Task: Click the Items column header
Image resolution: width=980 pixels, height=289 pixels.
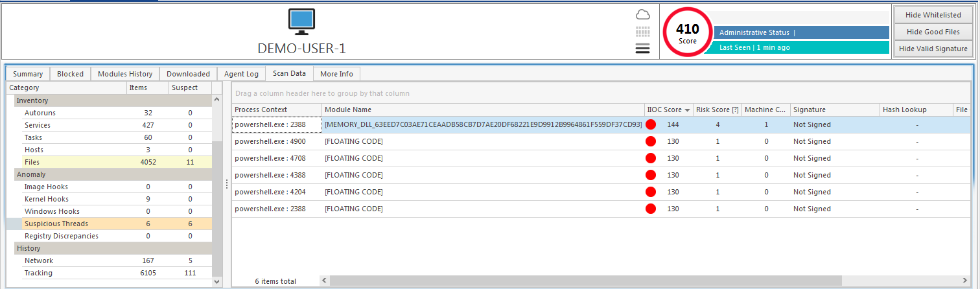Action: pyautogui.click(x=148, y=87)
